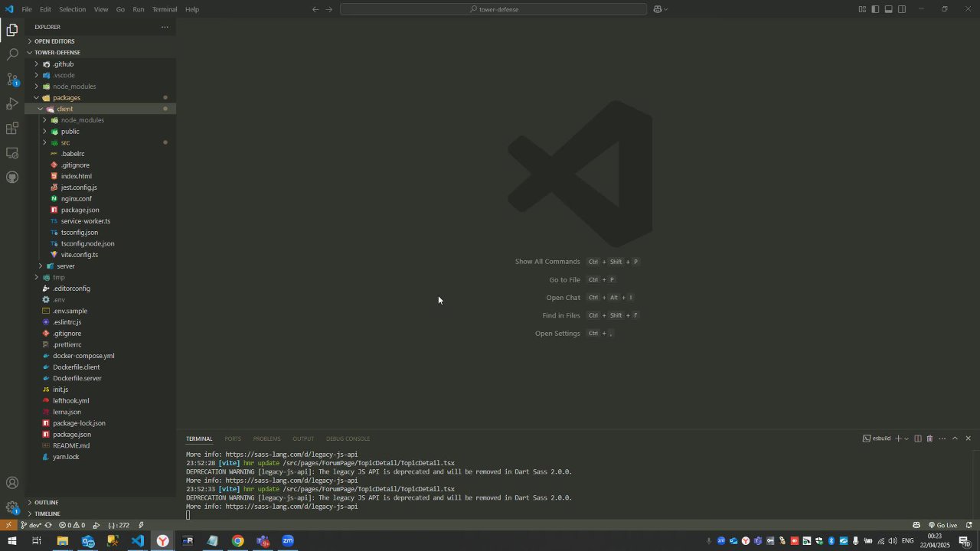Screen dimensions: 980x551
Task: Close the terminal panel
Action: (x=968, y=439)
